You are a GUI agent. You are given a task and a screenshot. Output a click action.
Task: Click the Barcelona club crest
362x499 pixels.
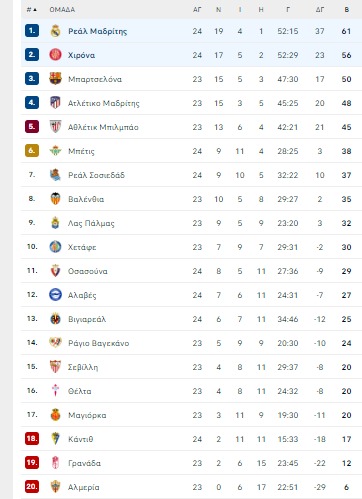tap(55, 79)
